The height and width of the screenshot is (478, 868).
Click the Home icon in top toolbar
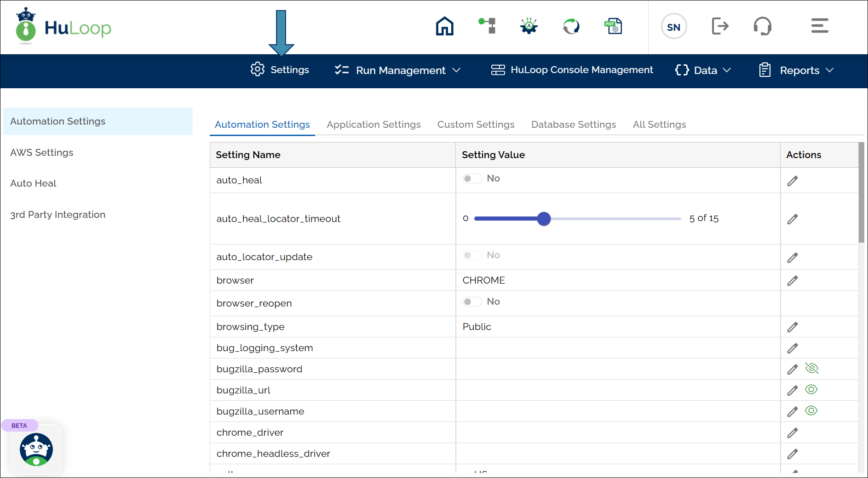[x=444, y=26]
